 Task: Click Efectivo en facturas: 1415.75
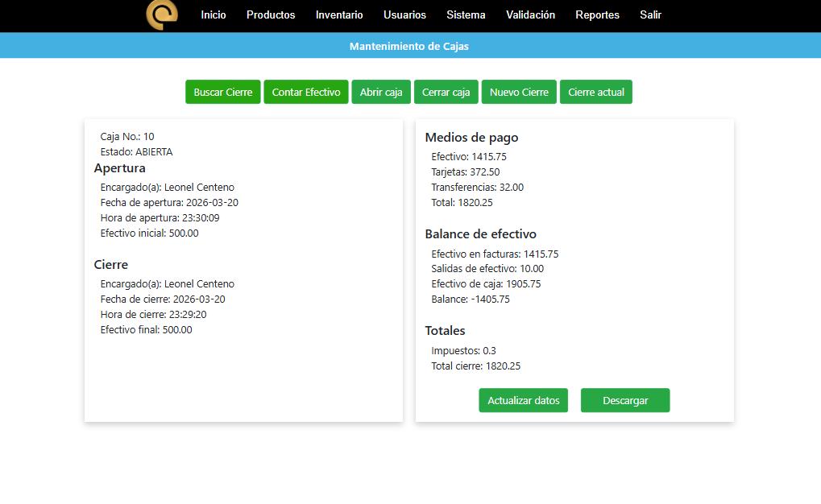[495, 254]
